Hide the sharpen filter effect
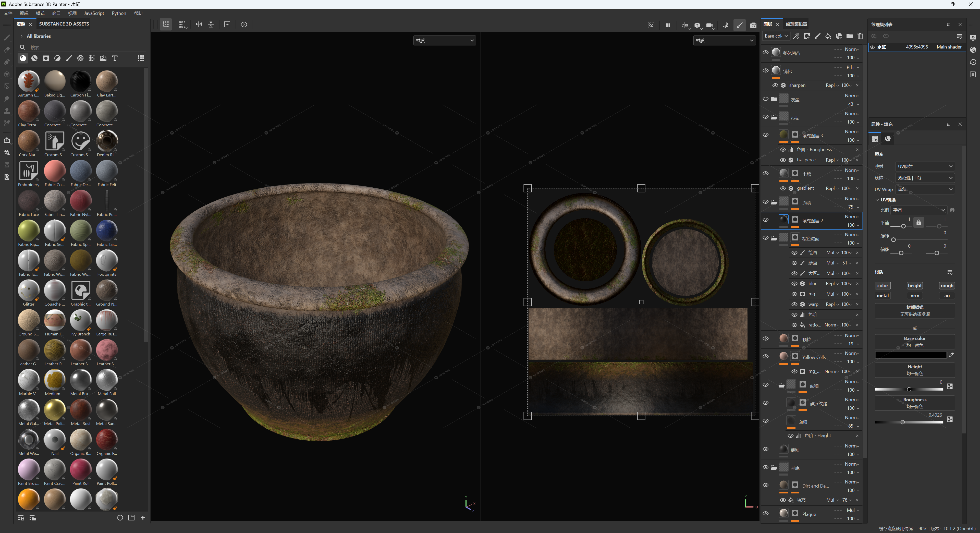 coord(775,85)
